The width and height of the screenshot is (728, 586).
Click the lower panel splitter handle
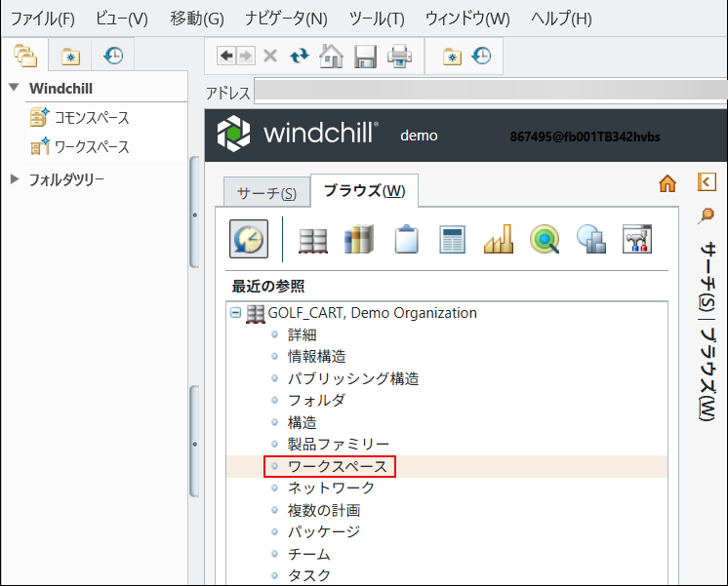pyautogui.click(x=194, y=442)
